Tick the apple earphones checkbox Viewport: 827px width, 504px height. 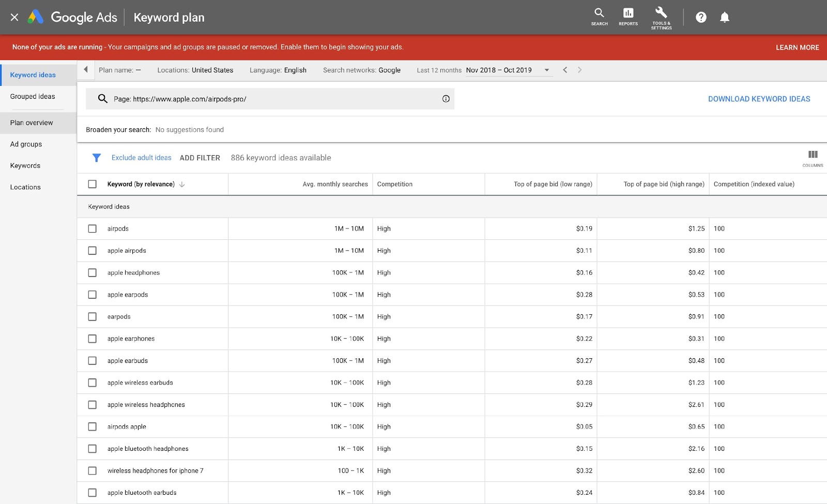pos(93,339)
